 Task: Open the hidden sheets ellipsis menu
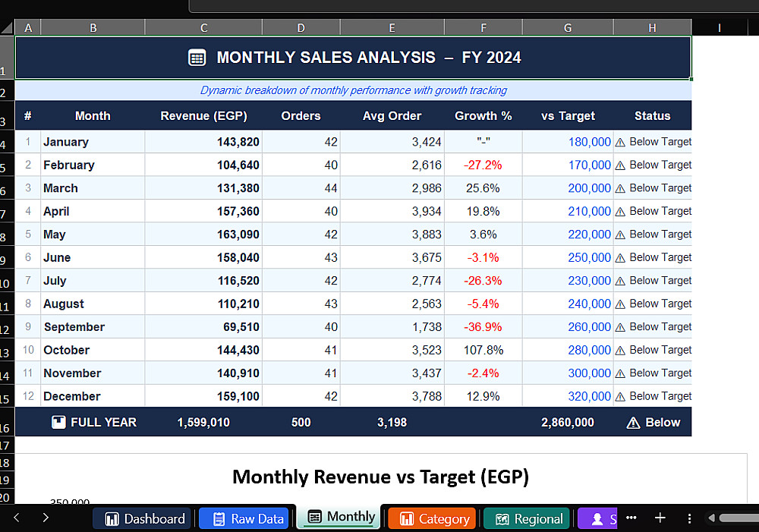631,518
